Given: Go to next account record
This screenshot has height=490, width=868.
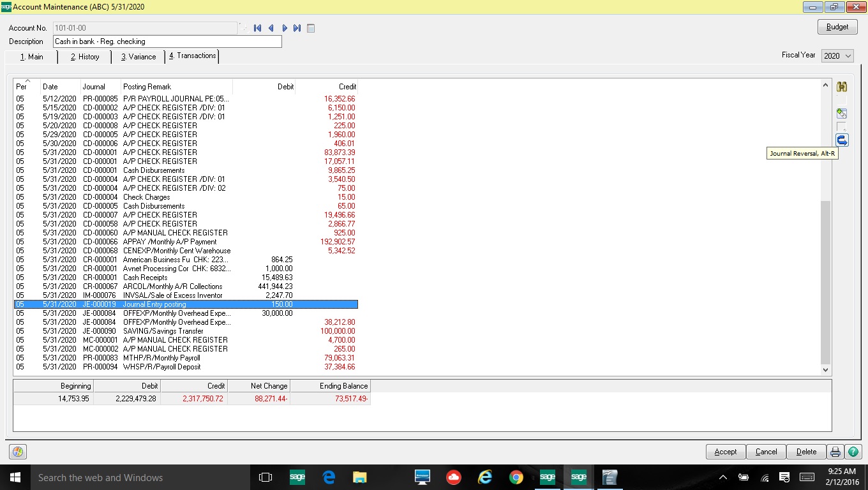Looking at the screenshot, I should 285,28.
